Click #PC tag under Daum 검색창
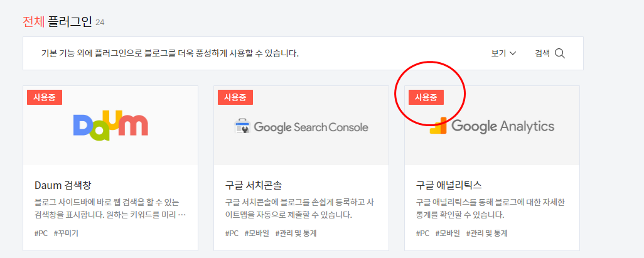 coord(41,234)
